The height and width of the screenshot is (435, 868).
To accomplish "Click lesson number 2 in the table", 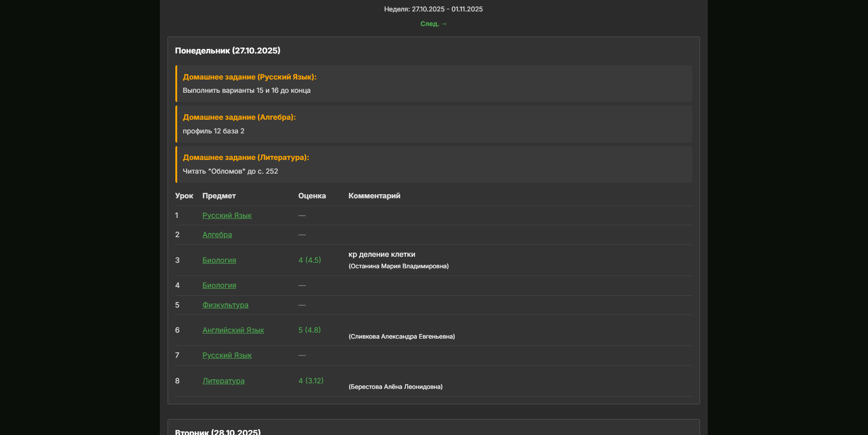I will [177, 234].
